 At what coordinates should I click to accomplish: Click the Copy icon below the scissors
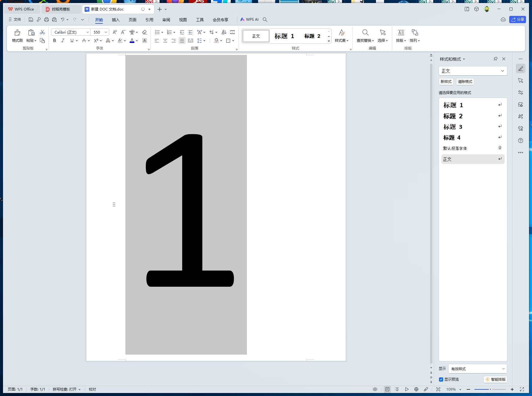point(42,41)
